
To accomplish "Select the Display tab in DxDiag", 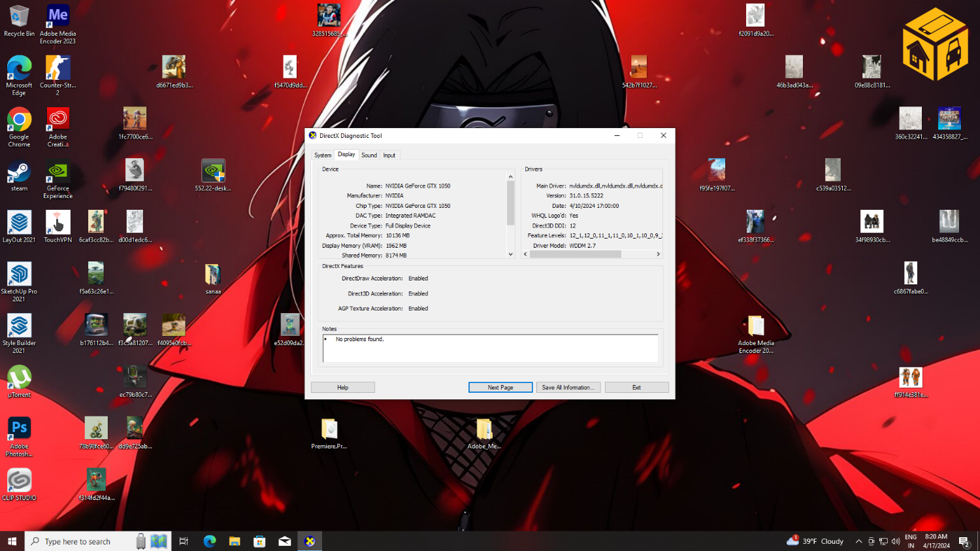I will 346,154.
